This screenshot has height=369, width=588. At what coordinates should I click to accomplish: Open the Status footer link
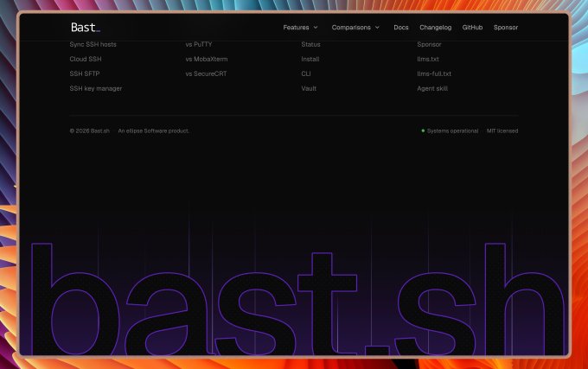click(x=310, y=44)
